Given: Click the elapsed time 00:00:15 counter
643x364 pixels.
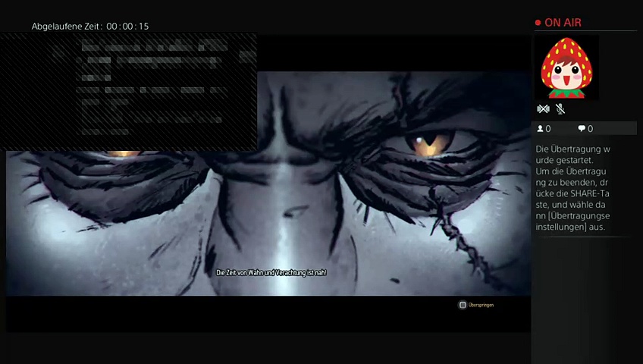Looking at the screenshot, I should [x=127, y=27].
